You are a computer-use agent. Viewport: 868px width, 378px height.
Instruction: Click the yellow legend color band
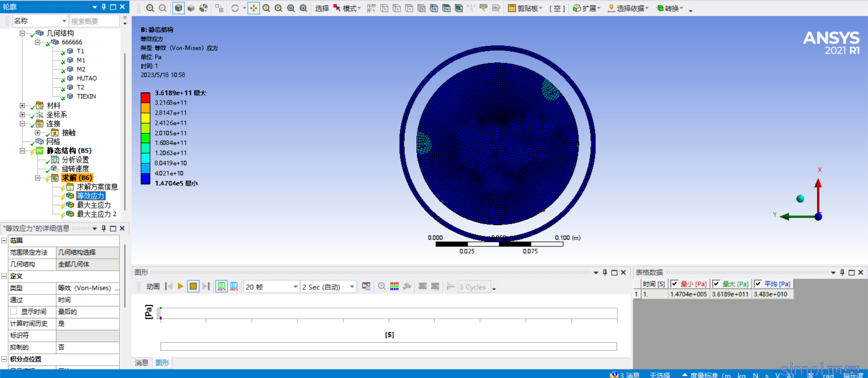coord(145,118)
